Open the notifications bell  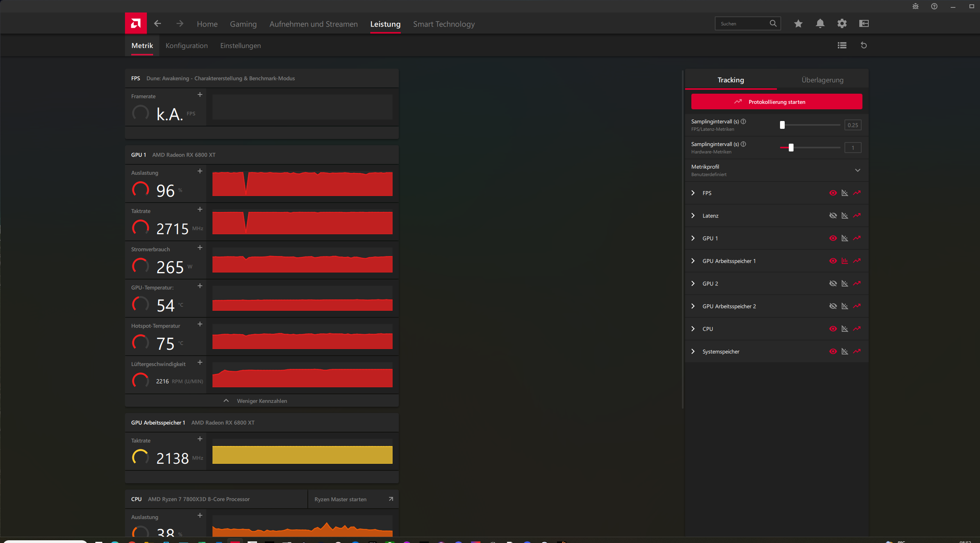pos(820,24)
